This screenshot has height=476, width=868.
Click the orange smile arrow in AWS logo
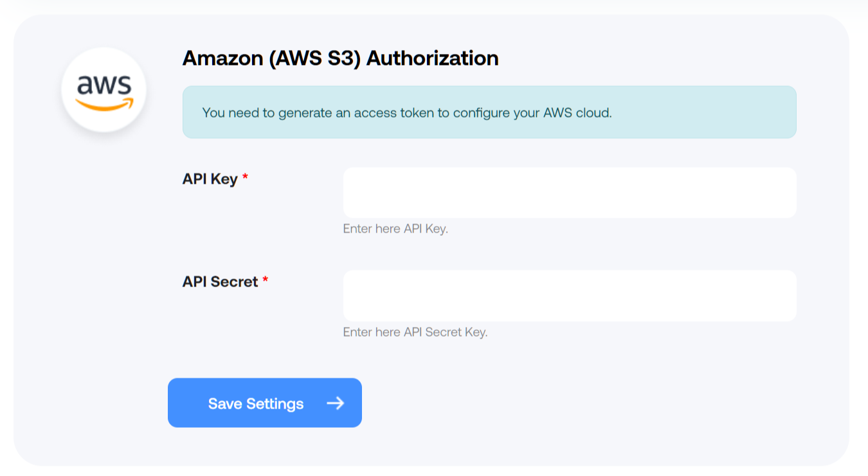pyautogui.click(x=104, y=105)
